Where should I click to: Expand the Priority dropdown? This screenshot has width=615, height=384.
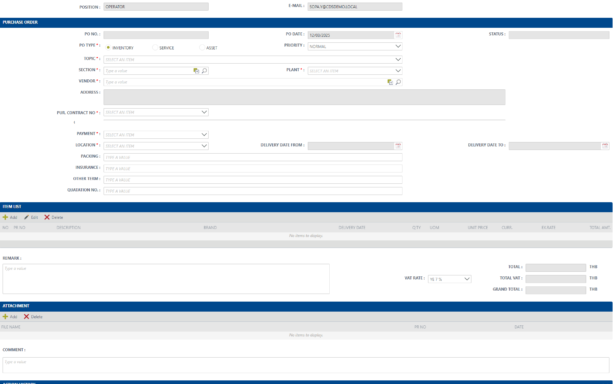click(x=355, y=46)
